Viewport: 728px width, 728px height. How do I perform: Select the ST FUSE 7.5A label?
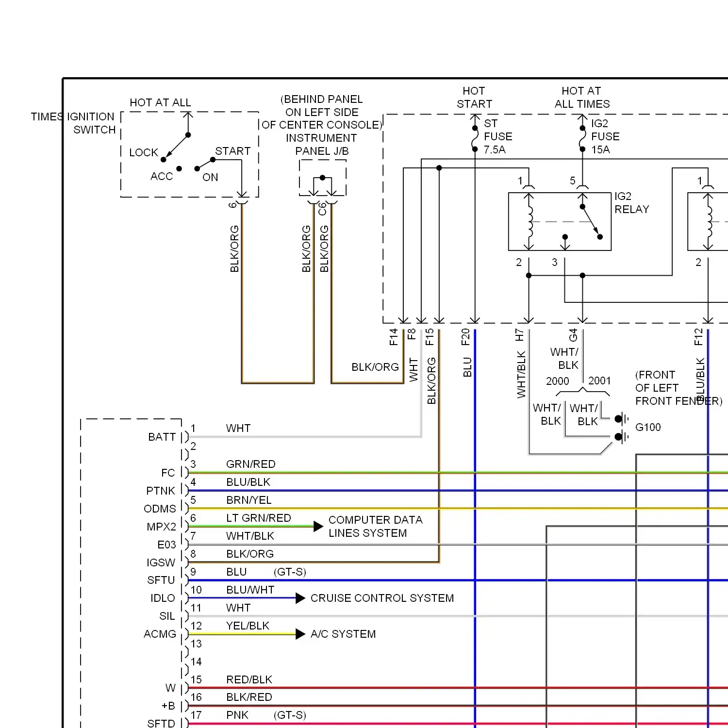point(498,136)
